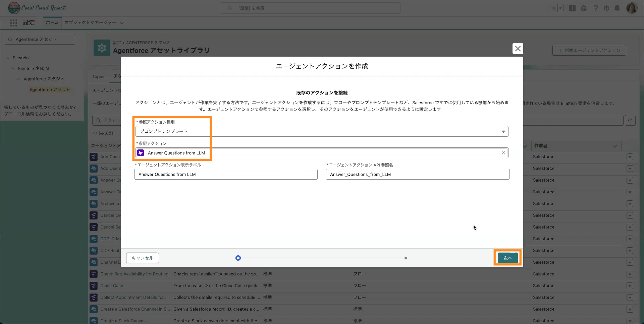Open row menu for Create a Salesforce Channel
This screenshot has height=324, width=644.
click(630, 309)
